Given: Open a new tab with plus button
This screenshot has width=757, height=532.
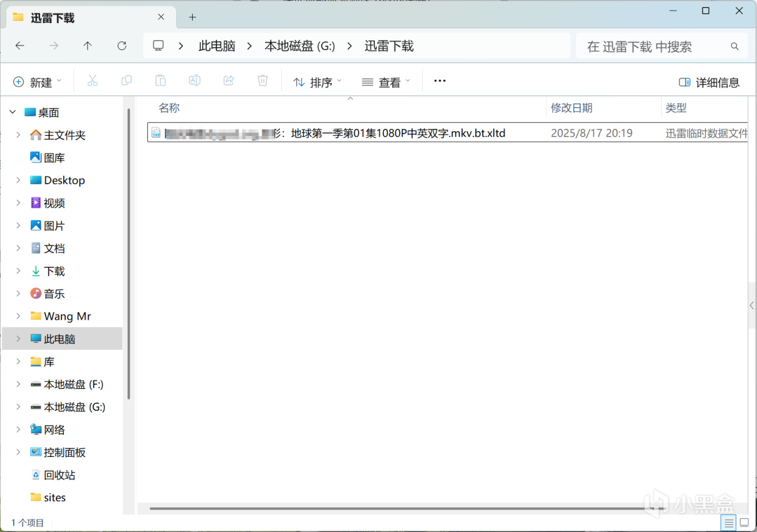Looking at the screenshot, I should click(192, 17).
